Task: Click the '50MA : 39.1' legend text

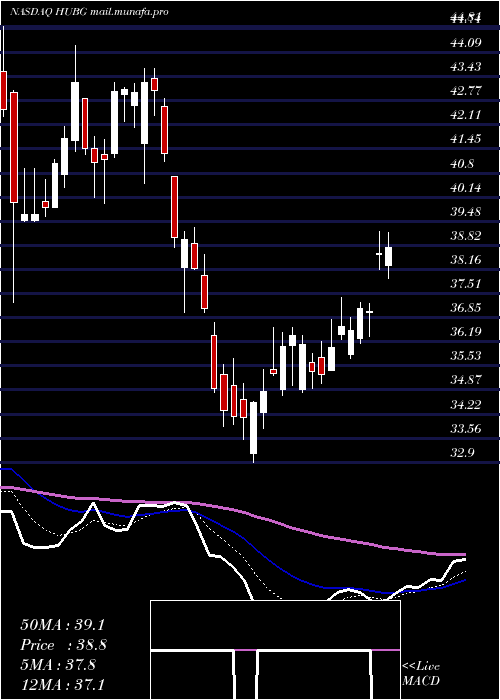Action: [x=62, y=625]
